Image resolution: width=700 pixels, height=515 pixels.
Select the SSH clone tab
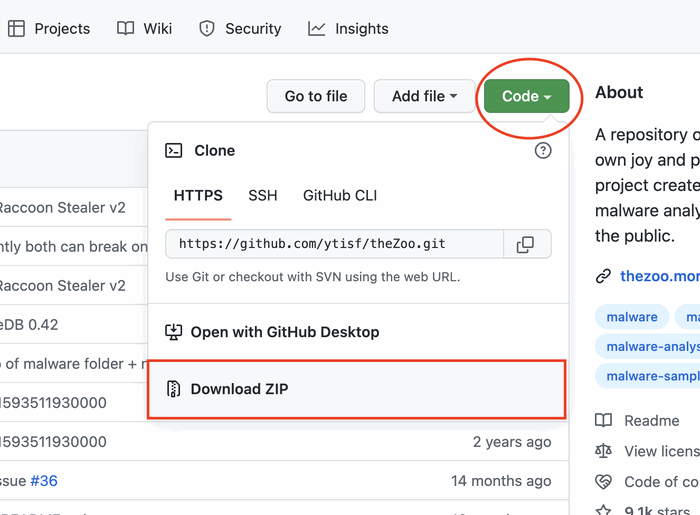[x=263, y=195]
